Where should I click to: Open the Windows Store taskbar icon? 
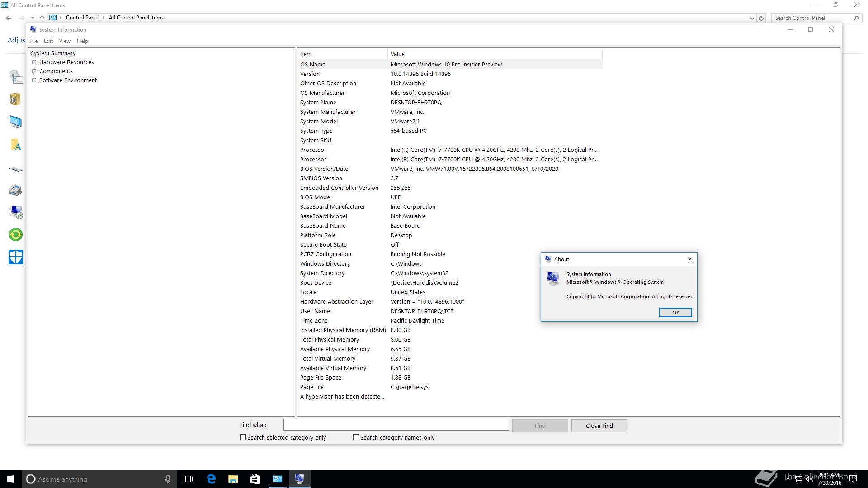click(x=255, y=479)
